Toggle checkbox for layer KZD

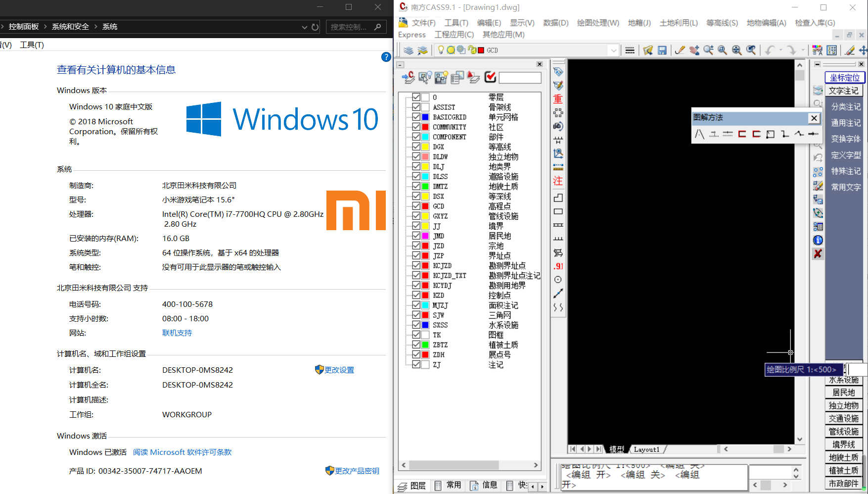click(x=416, y=295)
